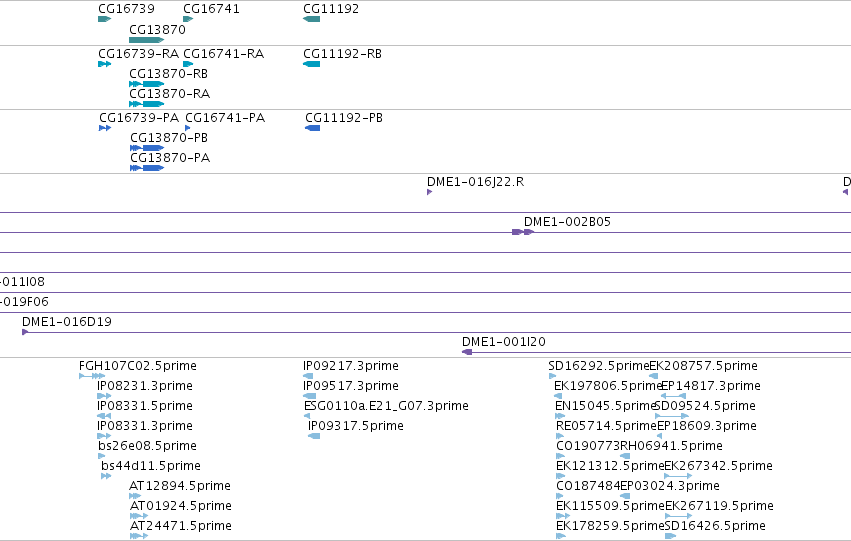Click the CG16739-RA transcript label
851x541 pixels.
tap(138, 54)
